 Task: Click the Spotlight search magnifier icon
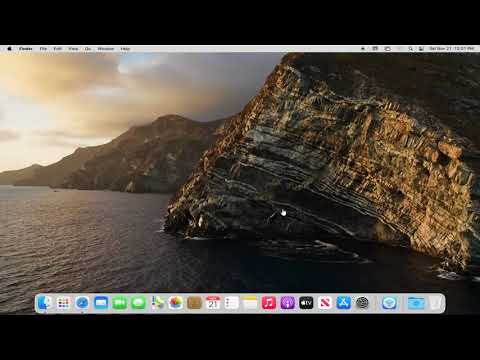pyautogui.click(x=411, y=49)
